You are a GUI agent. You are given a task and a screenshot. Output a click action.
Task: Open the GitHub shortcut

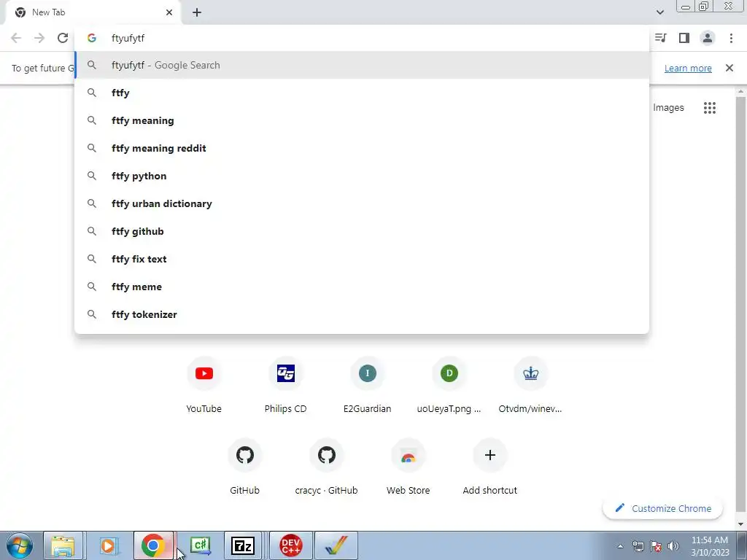point(245,467)
